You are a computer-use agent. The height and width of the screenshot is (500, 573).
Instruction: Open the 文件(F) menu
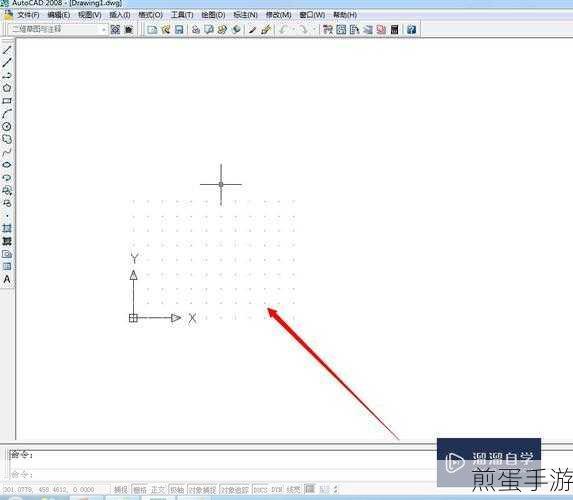[x=29, y=15]
